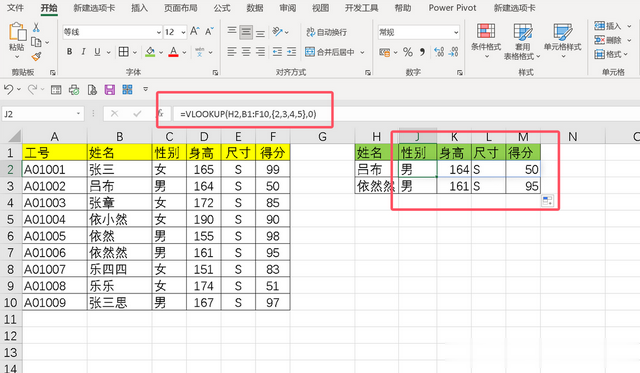Open the font color dropdown arrow
640x373 pixels.
184,52
